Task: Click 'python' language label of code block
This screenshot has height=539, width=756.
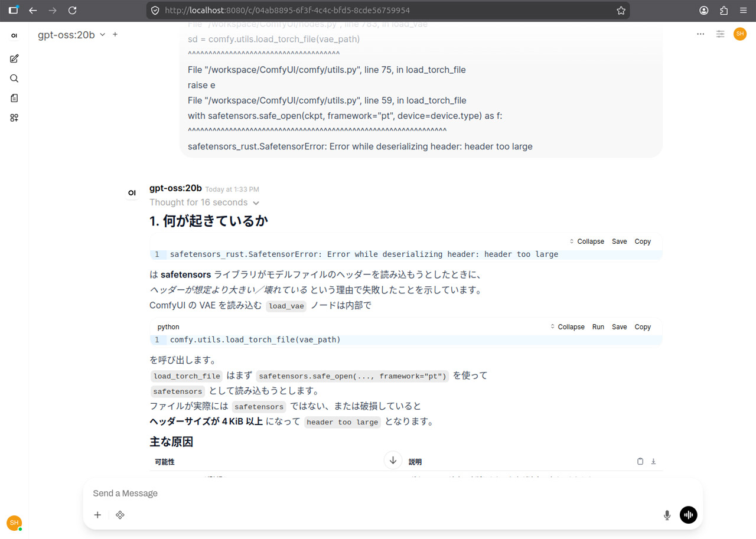Action: point(168,327)
